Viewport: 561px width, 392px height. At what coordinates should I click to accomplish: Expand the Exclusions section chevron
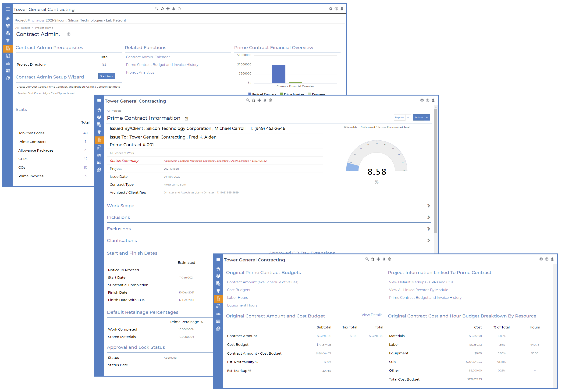429,229
